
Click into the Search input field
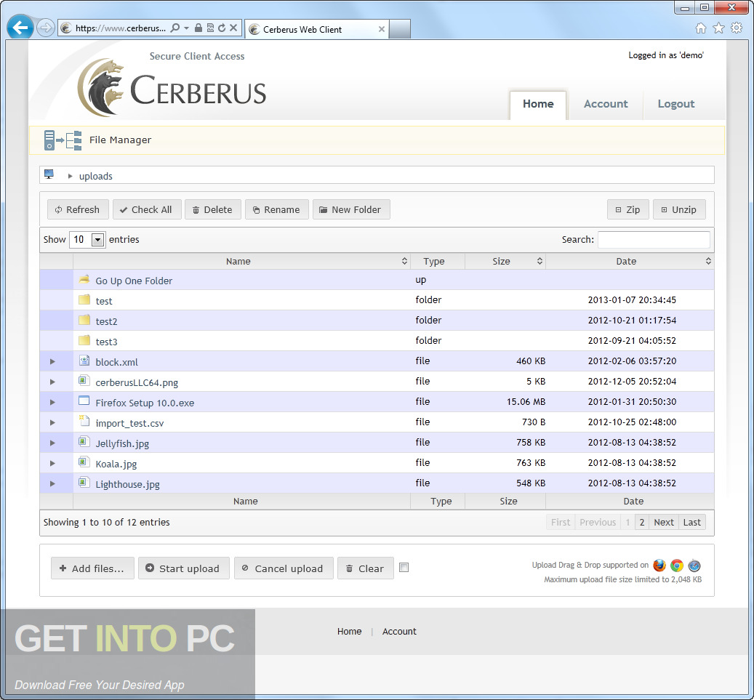tap(654, 239)
